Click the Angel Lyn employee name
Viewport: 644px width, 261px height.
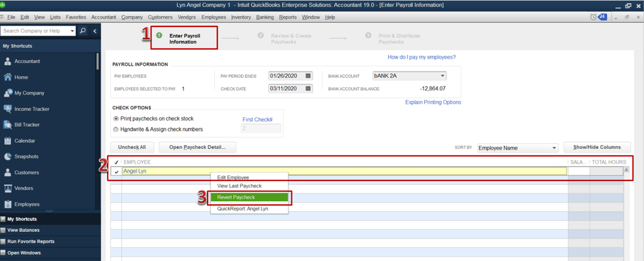(135, 171)
